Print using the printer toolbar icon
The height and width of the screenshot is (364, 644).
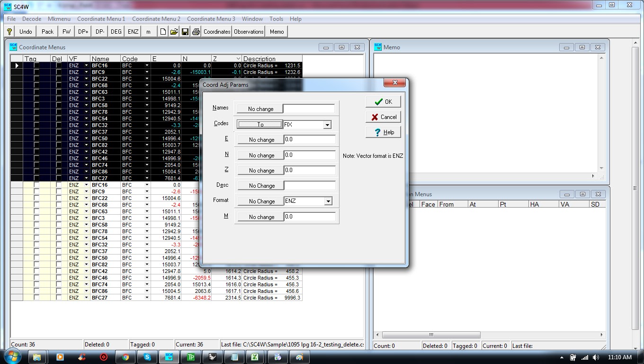(x=196, y=31)
